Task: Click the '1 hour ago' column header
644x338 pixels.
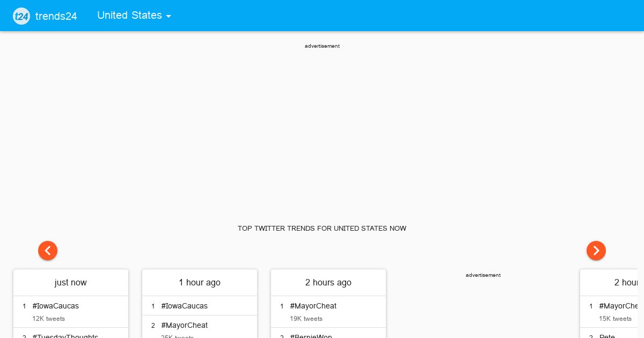Action: [x=200, y=283]
